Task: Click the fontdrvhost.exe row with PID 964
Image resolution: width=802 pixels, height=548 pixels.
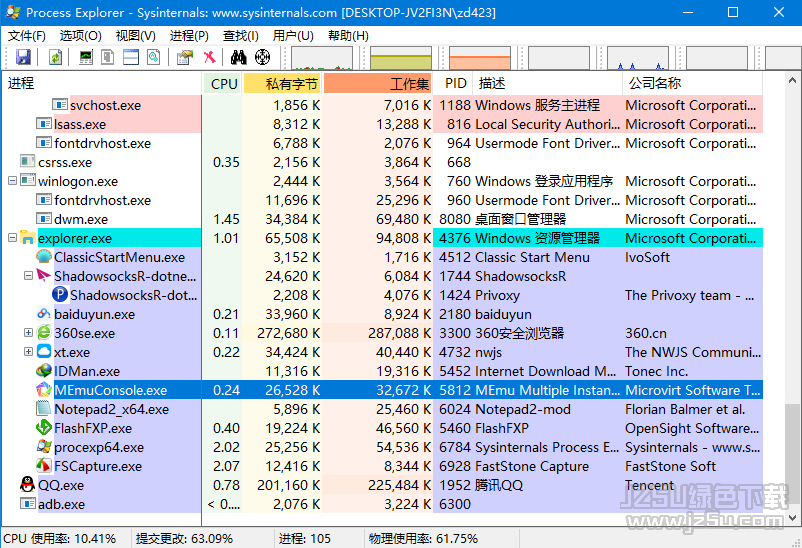Action: tap(382, 143)
